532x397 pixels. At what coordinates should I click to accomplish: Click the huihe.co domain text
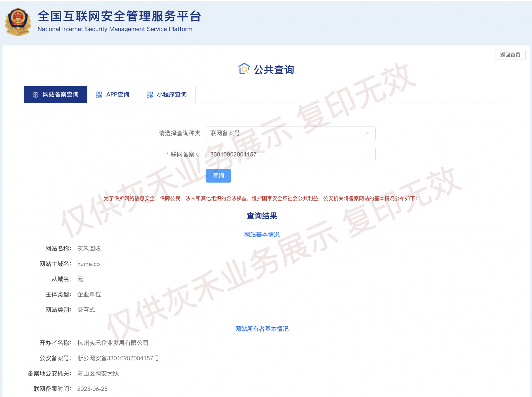[x=88, y=264]
